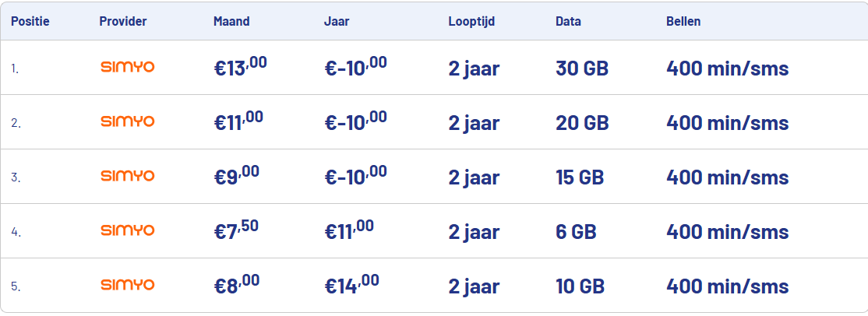The image size is (868, 316).
Task: Click the Simyo logo in row 4
Action: coord(128,230)
